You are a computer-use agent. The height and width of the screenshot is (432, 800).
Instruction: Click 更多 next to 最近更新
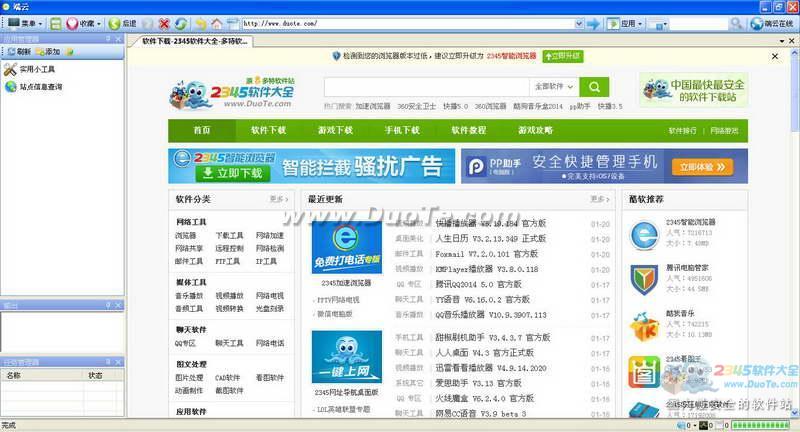(x=599, y=199)
